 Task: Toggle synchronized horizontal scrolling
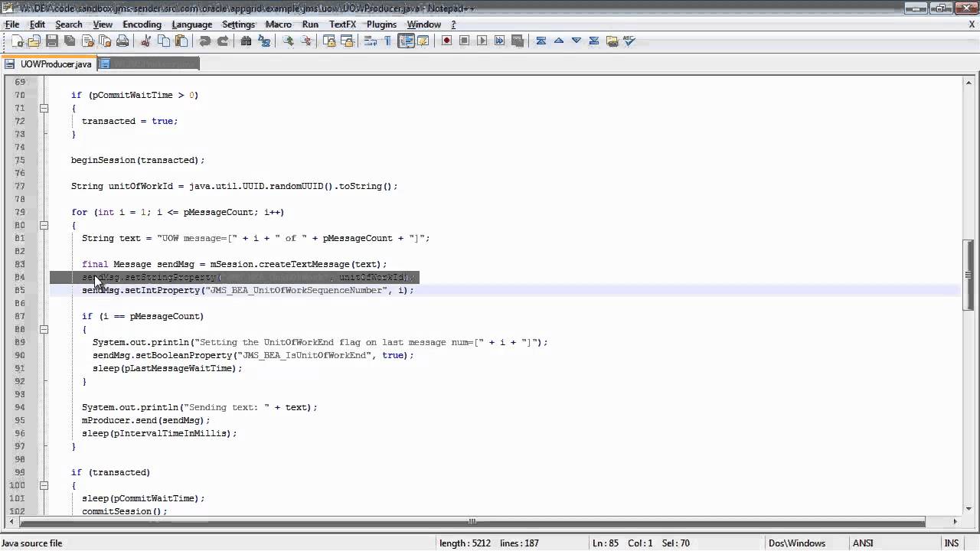coord(348,41)
